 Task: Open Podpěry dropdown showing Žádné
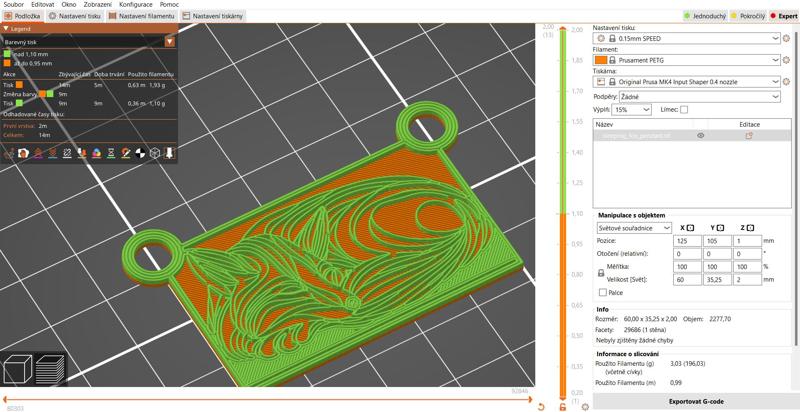(x=699, y=96)
